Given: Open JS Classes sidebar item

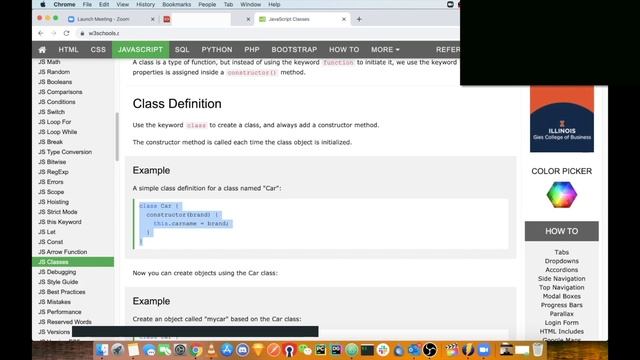Looking at the screenshot, I should pos(73,262).
